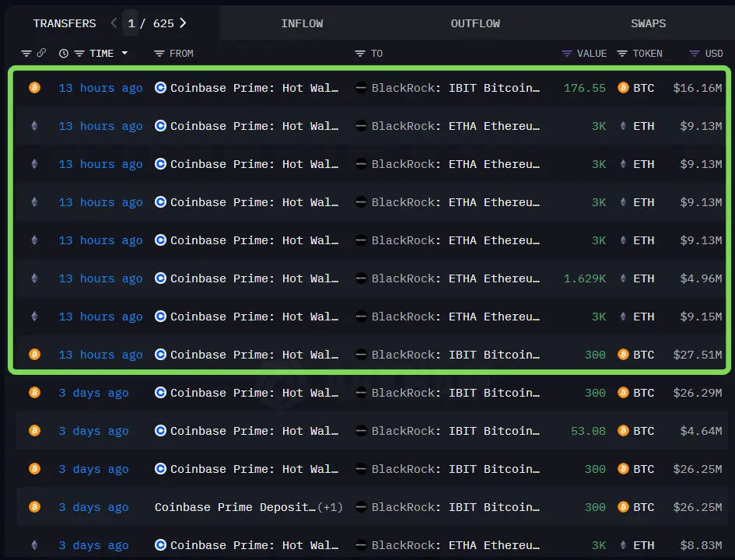Open Coinbase Prime Hot Wallet in $4.96M row
The width and height of the screenshot is (735, 560).
tap(254, 278)
